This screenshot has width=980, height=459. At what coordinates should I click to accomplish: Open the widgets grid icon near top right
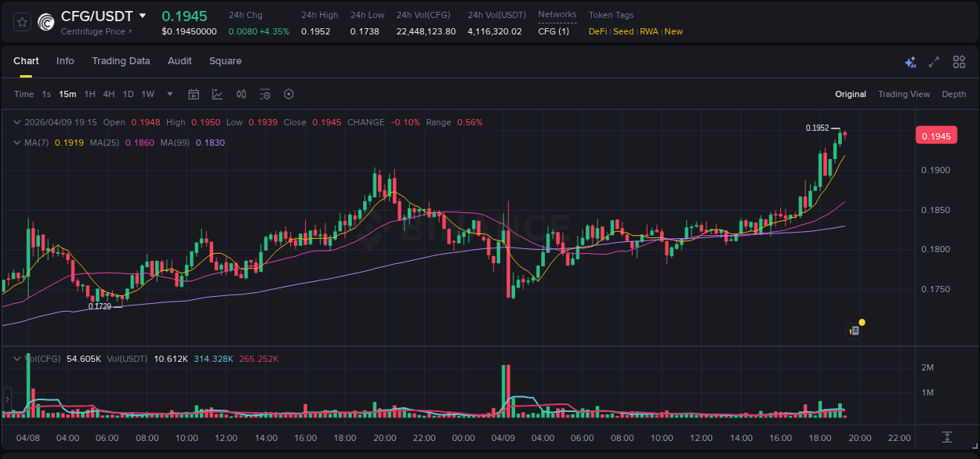coord(959,61)
